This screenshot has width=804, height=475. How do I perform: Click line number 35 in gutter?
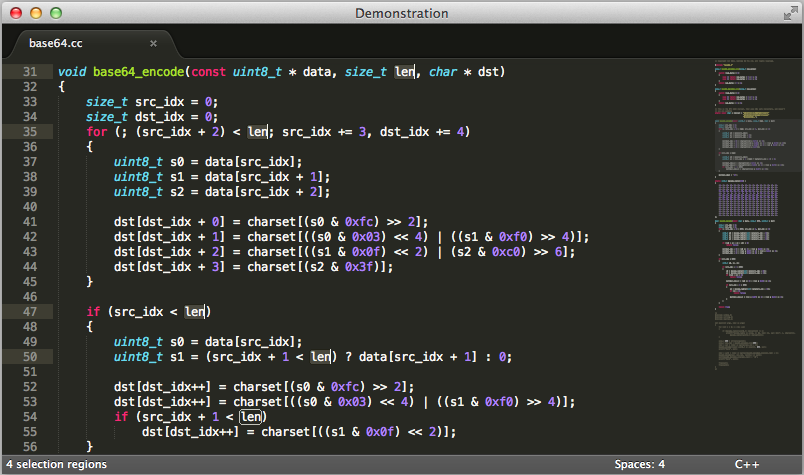30,132
